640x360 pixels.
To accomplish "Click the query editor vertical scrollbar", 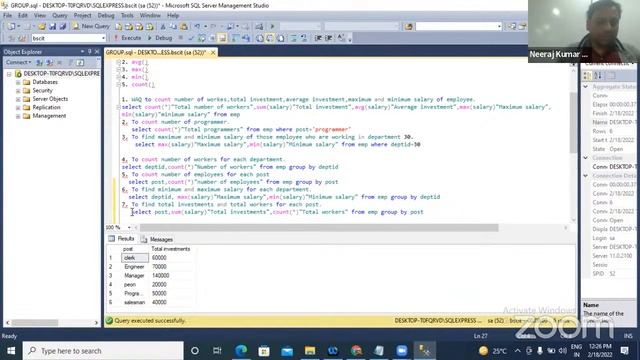I will [573, 122].
